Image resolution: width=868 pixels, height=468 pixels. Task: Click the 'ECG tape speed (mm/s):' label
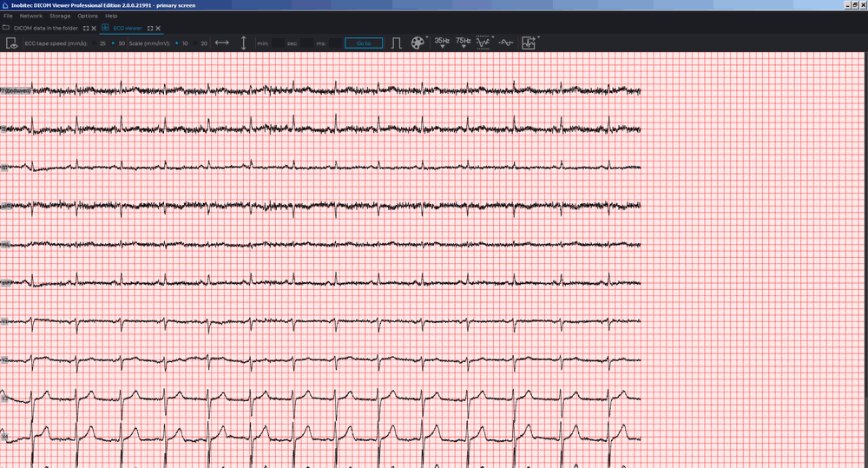pyautogui.click(x=56, y=43)
